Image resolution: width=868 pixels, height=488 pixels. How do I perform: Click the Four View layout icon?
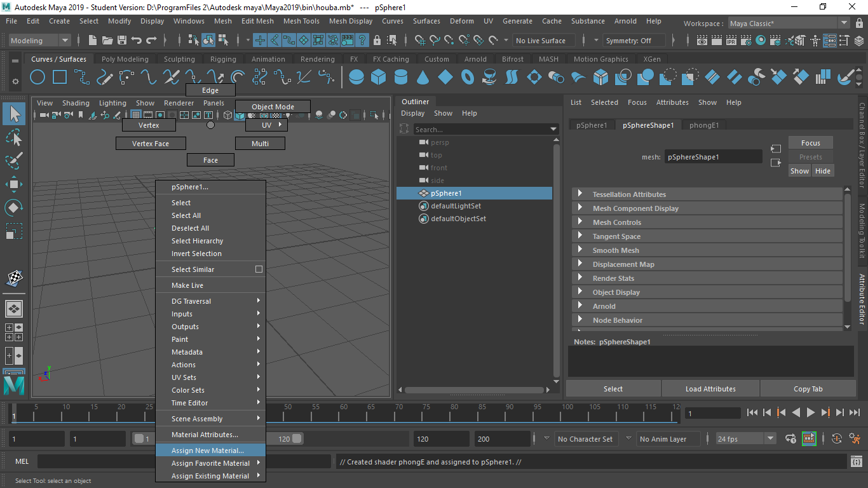point(14,332)
